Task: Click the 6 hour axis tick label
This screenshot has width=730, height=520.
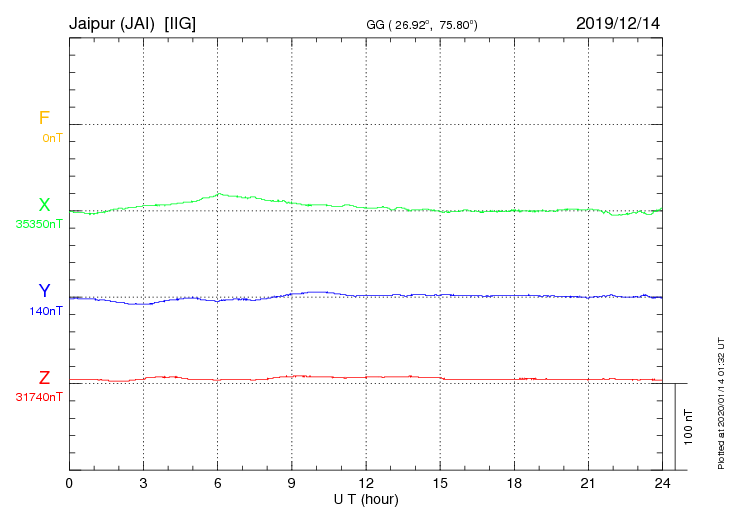Action: click(217, 484)
